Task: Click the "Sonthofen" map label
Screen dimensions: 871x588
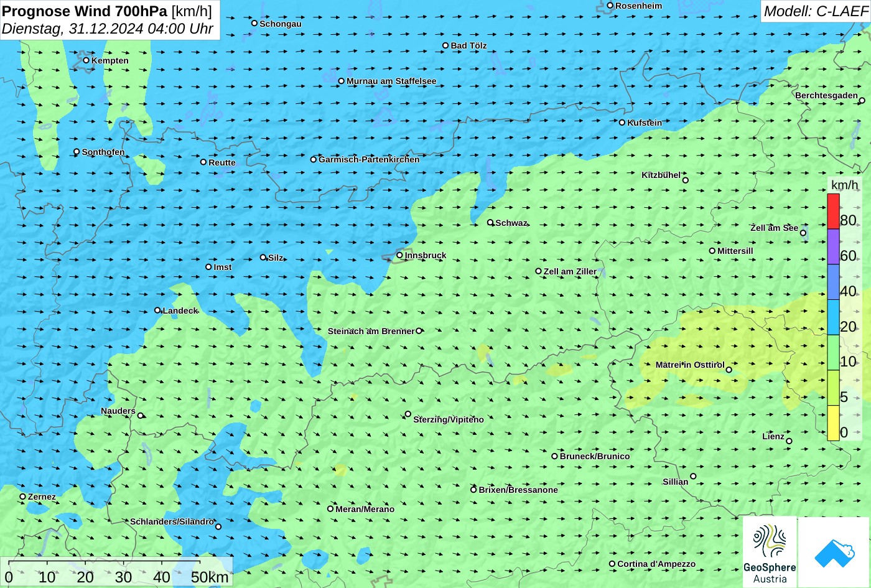Action: tap(103, 152)
